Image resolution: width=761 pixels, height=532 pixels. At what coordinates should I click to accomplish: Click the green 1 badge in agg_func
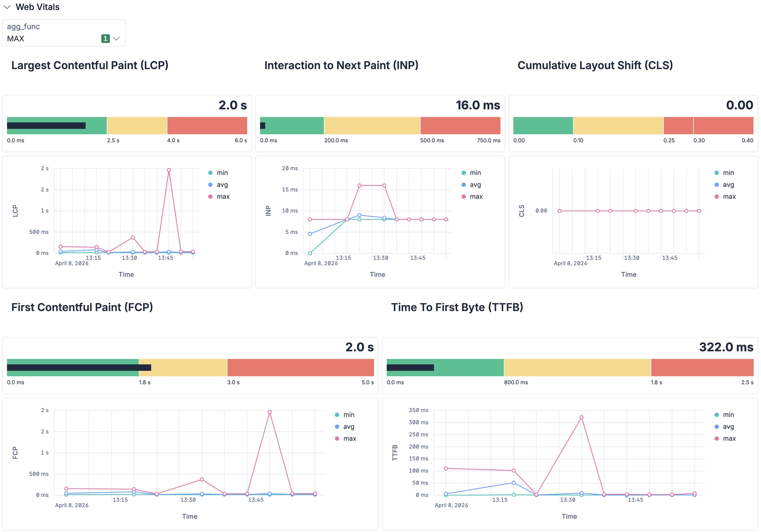coord(105,38)
